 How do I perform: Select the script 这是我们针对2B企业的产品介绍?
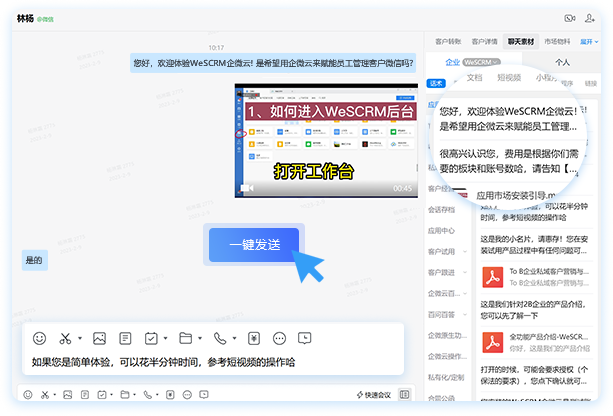click(532, 310)
